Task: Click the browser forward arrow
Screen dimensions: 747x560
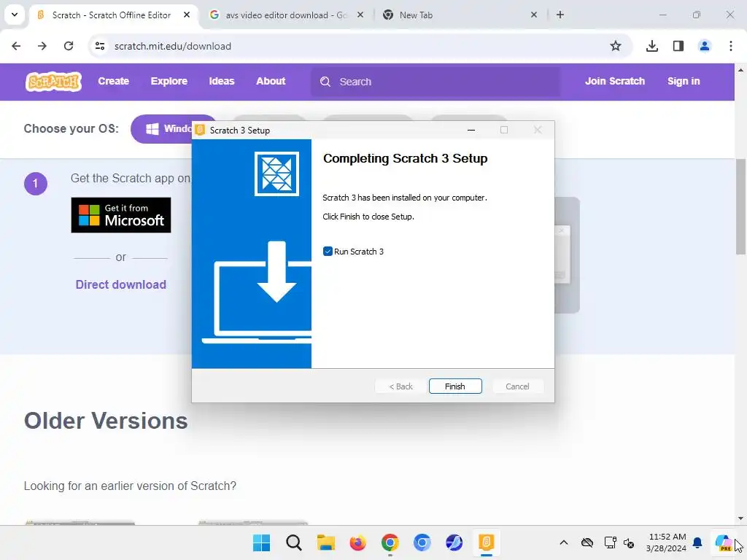Action: click(x=42, y=46)
